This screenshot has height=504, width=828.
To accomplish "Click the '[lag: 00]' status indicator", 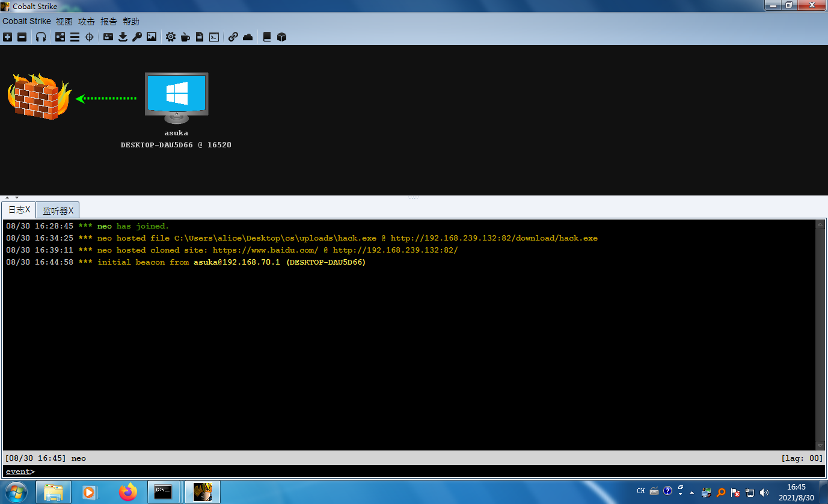I will 802,458.
